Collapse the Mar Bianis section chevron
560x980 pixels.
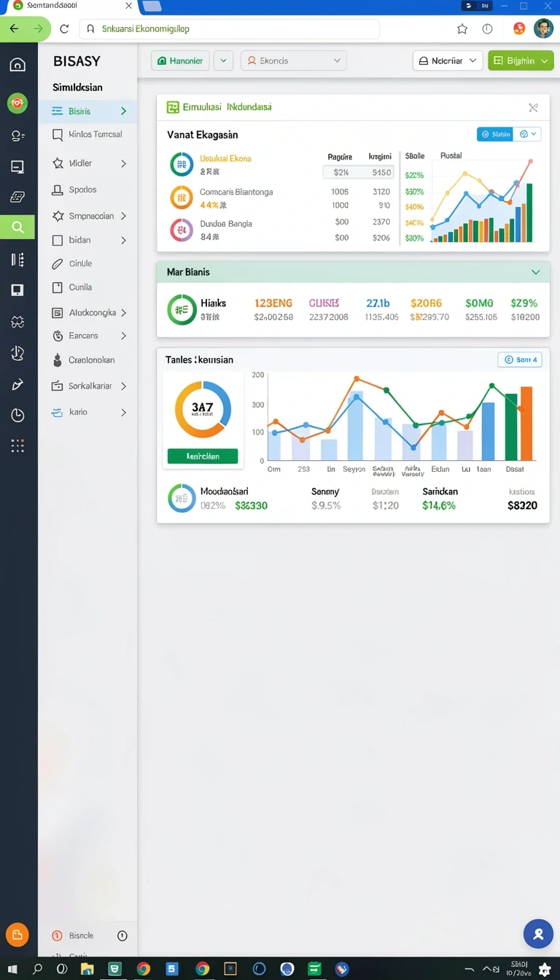pyautogui.click(x=536, y=272)
